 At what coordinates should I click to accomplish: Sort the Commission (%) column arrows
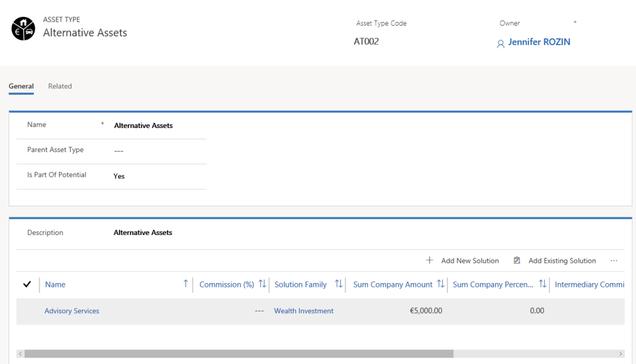pyautogui.click(x=263, y=284)
